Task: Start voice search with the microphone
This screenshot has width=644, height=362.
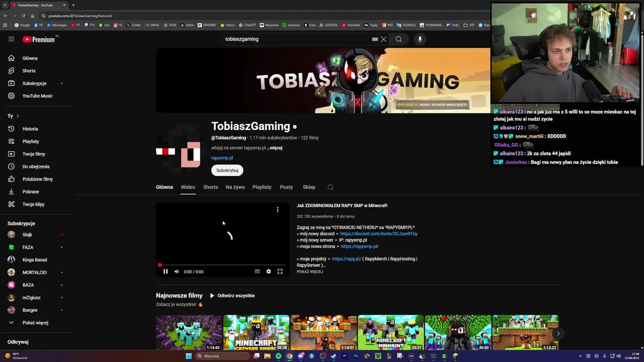Action: click(420, 39)
